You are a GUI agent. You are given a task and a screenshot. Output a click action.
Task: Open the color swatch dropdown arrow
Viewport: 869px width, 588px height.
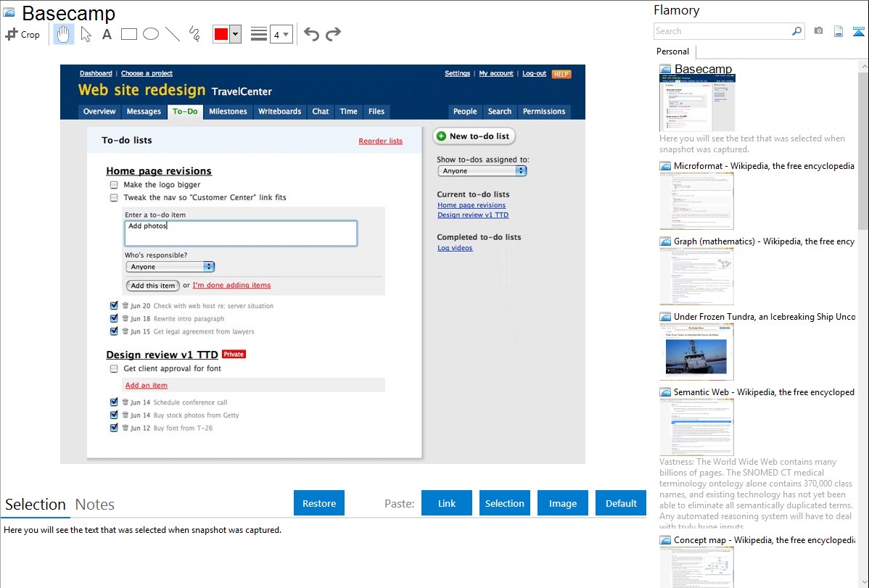[x=236, y=34]
